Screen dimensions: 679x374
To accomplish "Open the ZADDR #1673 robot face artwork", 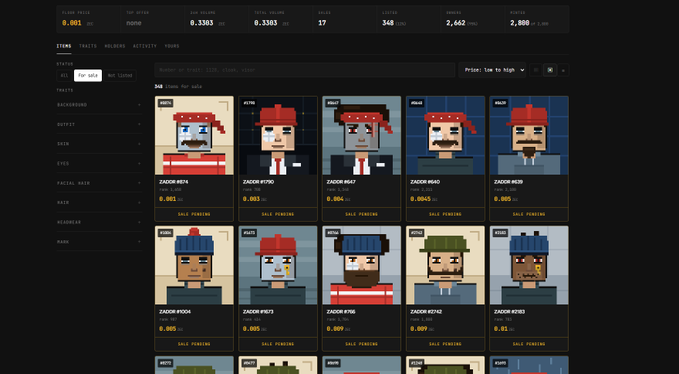I will tap(278, 265).
